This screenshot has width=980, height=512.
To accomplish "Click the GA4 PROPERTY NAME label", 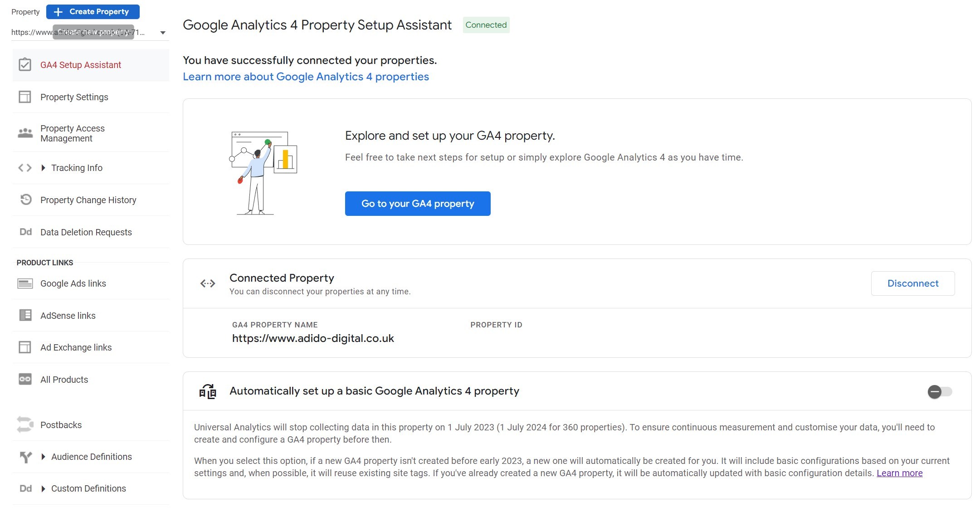I will [x=275, y=325].
